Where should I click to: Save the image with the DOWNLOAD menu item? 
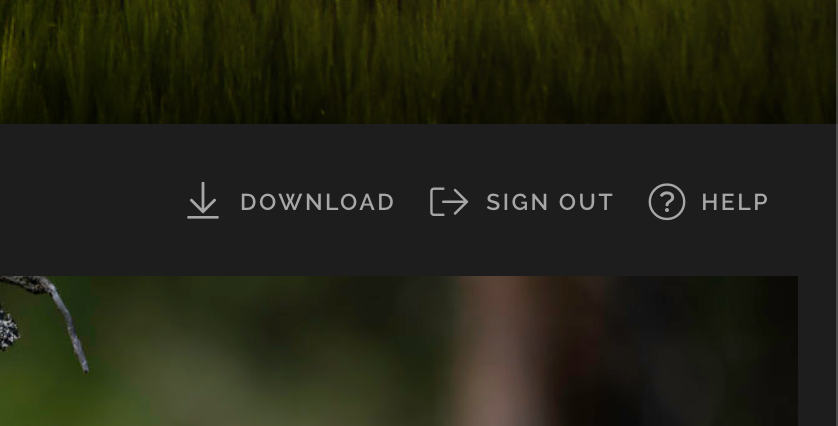(290, 201)
